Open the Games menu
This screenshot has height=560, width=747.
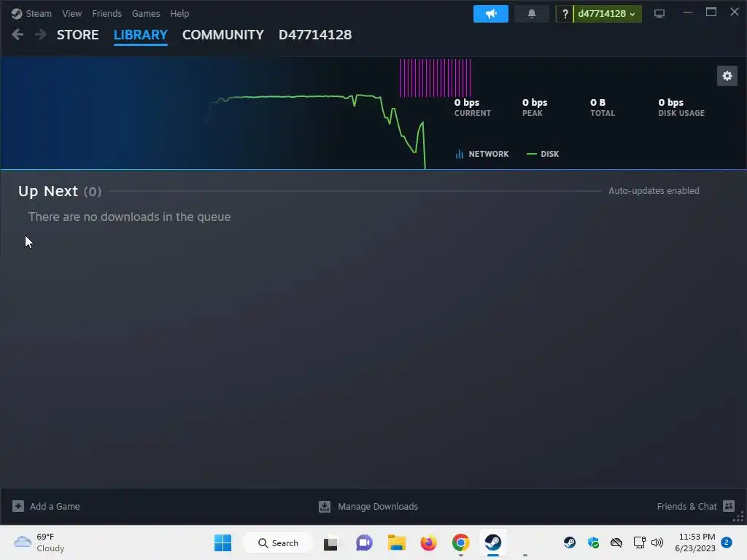[x=146, y=13]
